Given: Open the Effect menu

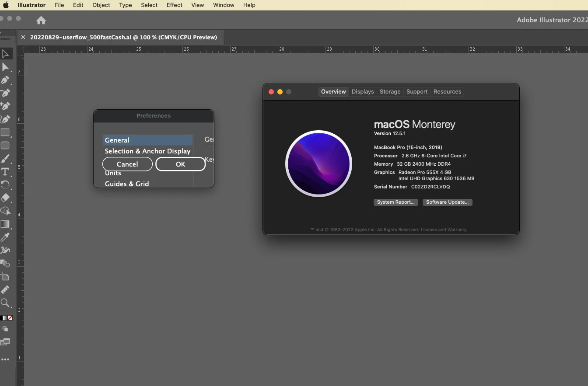Looking at the screenshot, I should pos(175,5).
